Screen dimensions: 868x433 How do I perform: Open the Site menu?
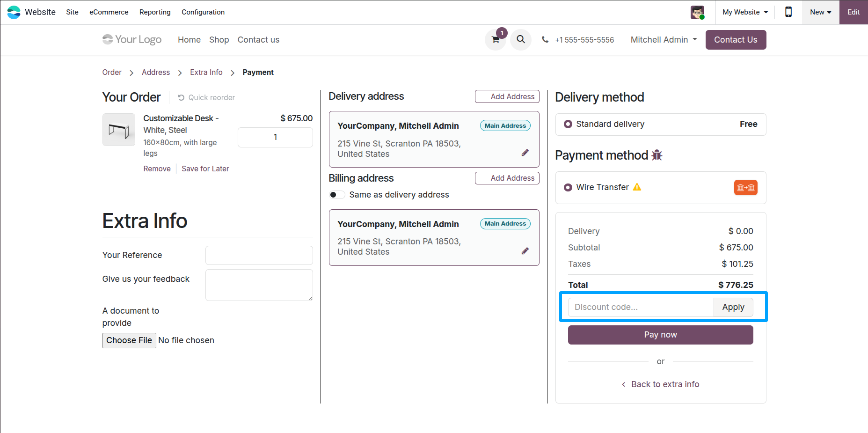click(x=72, y=12)
